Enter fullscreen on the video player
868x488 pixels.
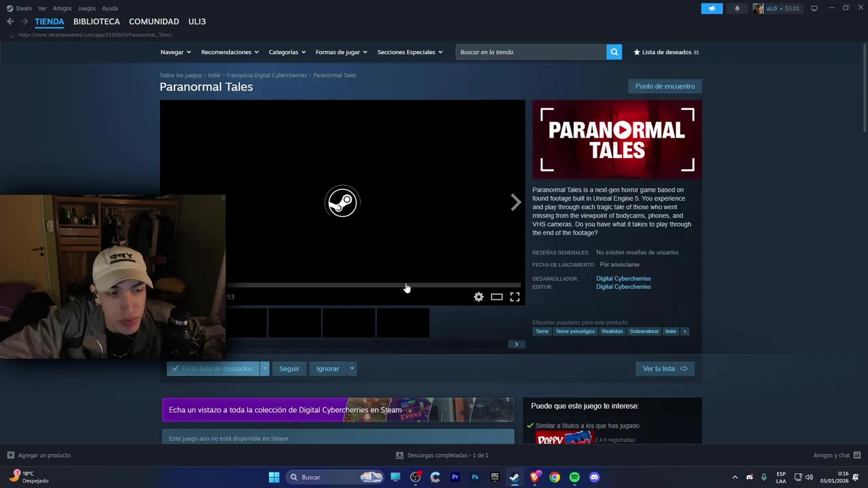515,297
